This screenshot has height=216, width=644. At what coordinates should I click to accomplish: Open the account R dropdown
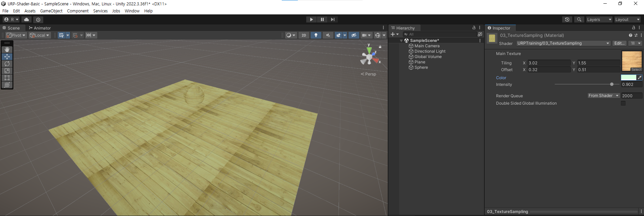tap(11, 19)
